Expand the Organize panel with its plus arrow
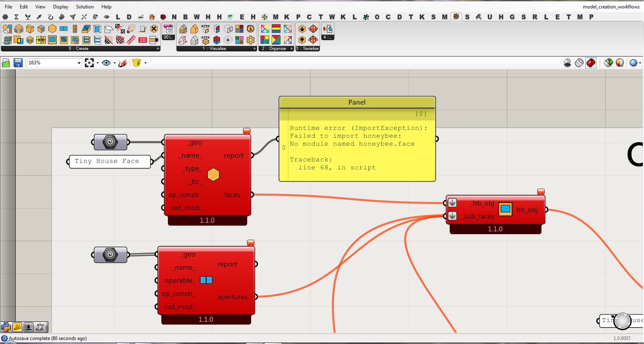The height and width of the screenshot is (344, 644). [x=291, y=49]
